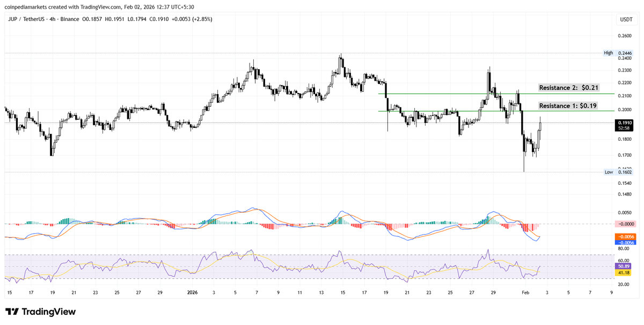Select the Resistance 1: $0.19 label
Screen dimensions: 644x325
pos(569,105)
